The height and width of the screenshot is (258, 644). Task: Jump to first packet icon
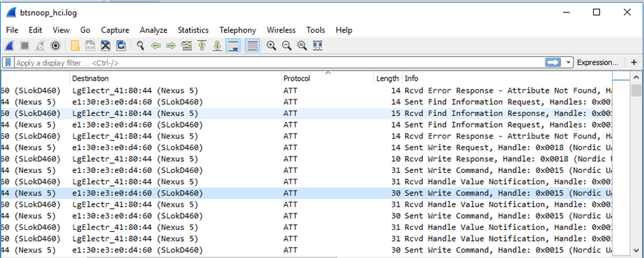point(201,46)
